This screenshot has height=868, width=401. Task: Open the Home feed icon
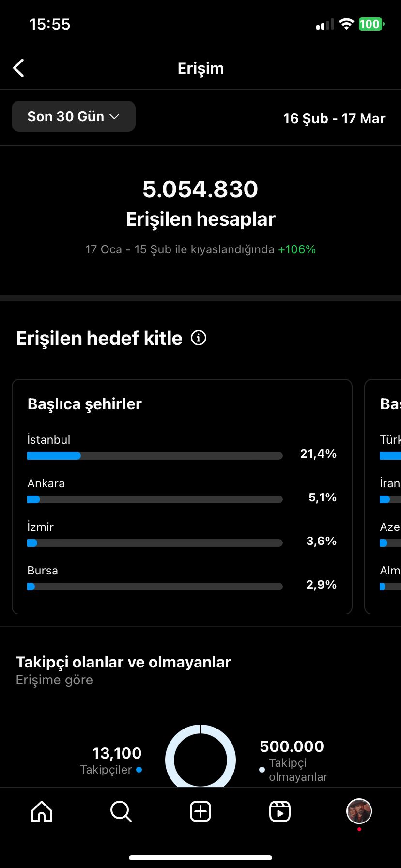pyautogui.click(x=42, y=811)
